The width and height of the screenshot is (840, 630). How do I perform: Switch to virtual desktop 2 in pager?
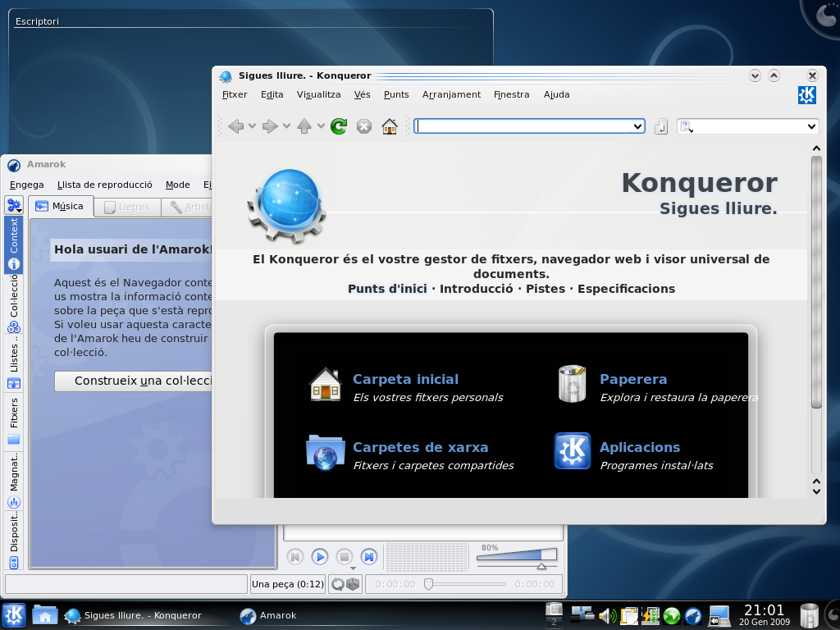pos(554,622)
